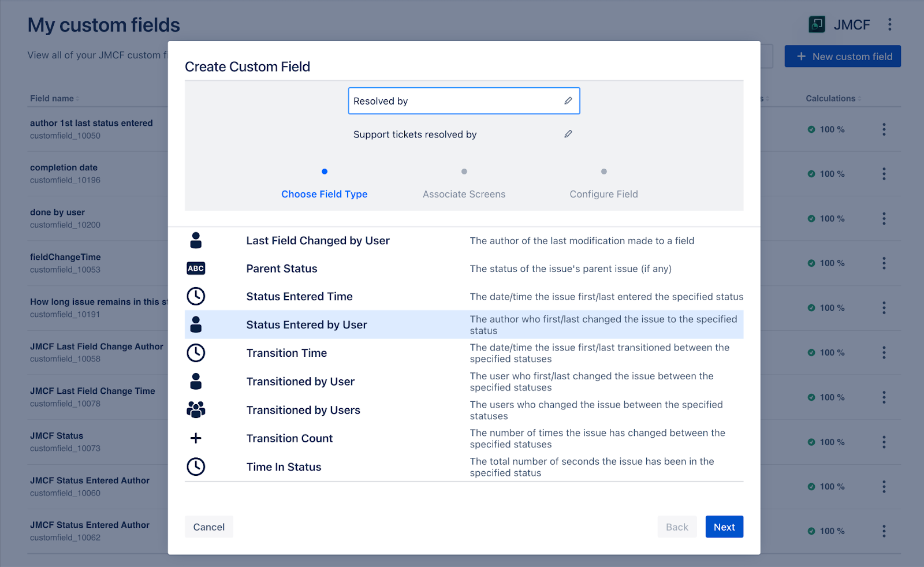Click the Choose Field Type step
924x567 pixels.
[325, 194]
